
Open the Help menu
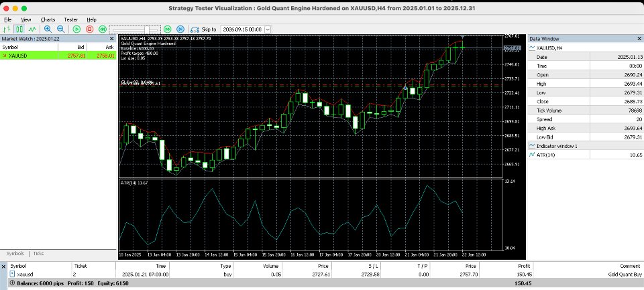coord(92,19)
